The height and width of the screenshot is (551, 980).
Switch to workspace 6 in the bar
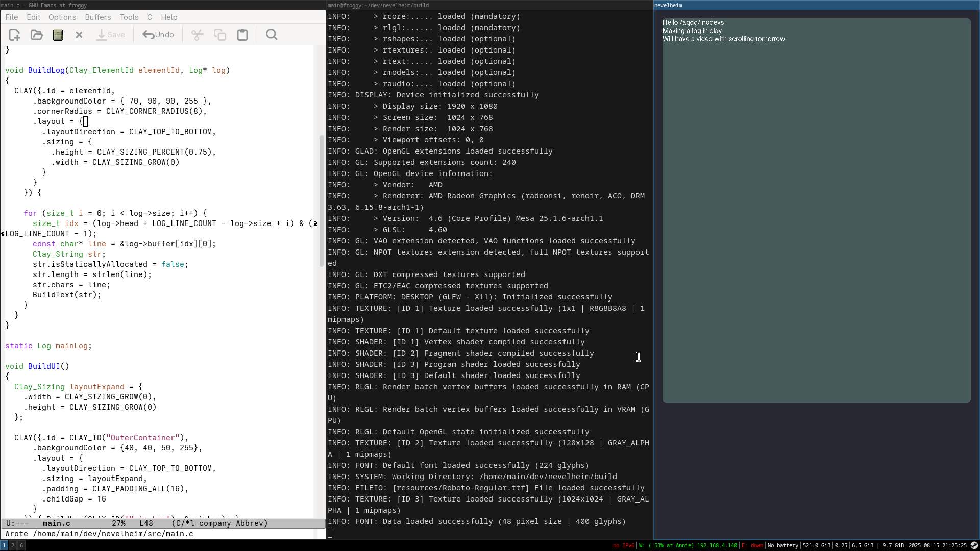tap(21, 545)
